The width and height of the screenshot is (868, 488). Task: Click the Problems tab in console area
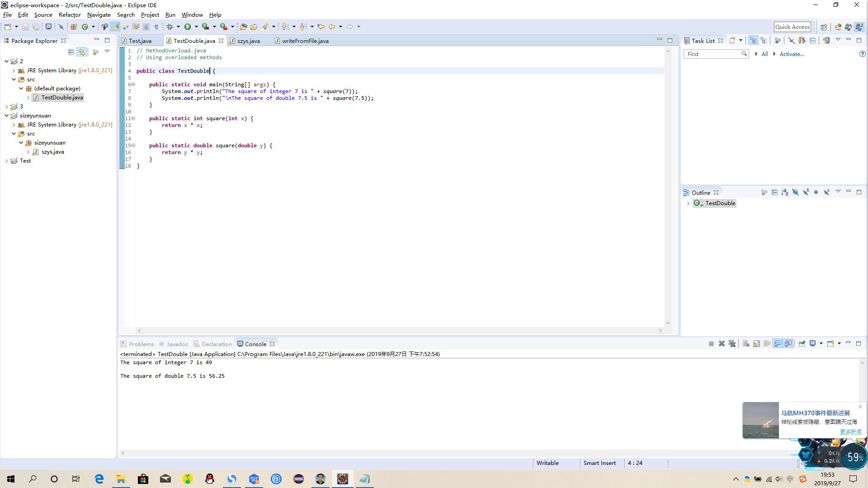click(142, 344)
